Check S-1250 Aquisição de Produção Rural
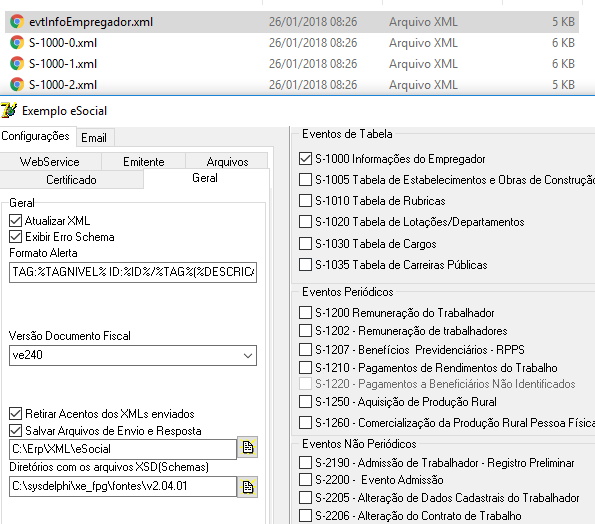The image size is (595, 524). tap(305, 401)
